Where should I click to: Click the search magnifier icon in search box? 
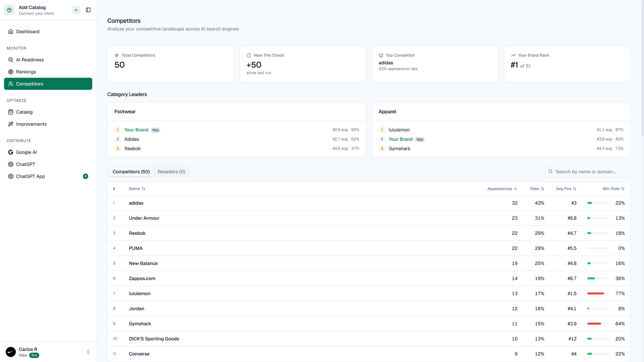click(550, 172)
